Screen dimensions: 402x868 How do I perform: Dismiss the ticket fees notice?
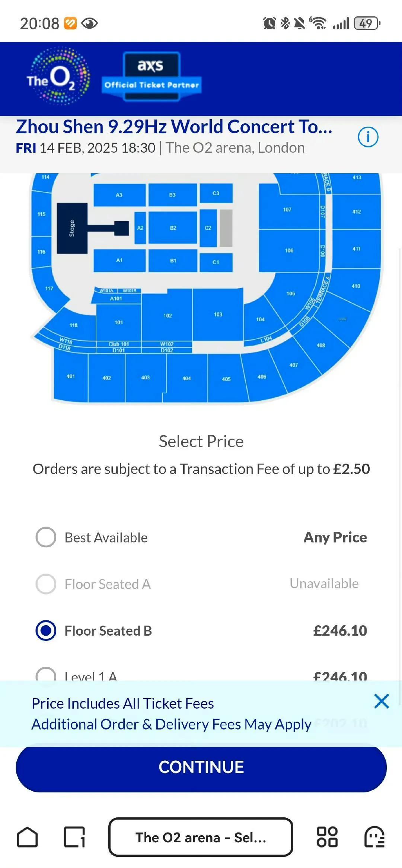point(382,701)
